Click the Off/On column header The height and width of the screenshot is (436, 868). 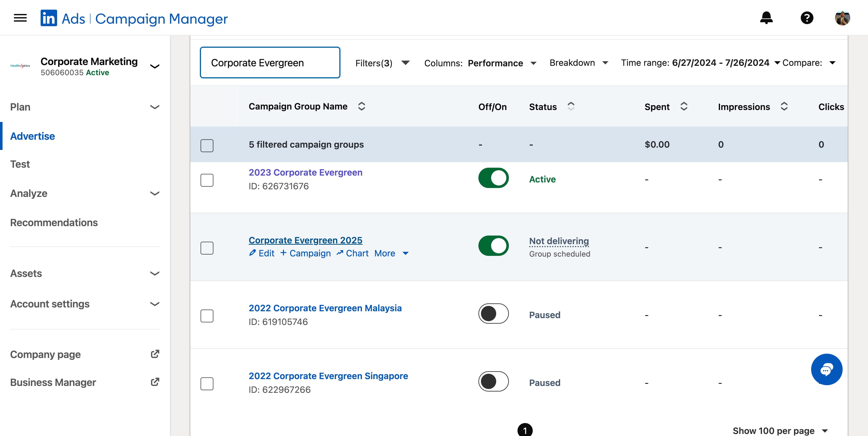click(492, 107)
